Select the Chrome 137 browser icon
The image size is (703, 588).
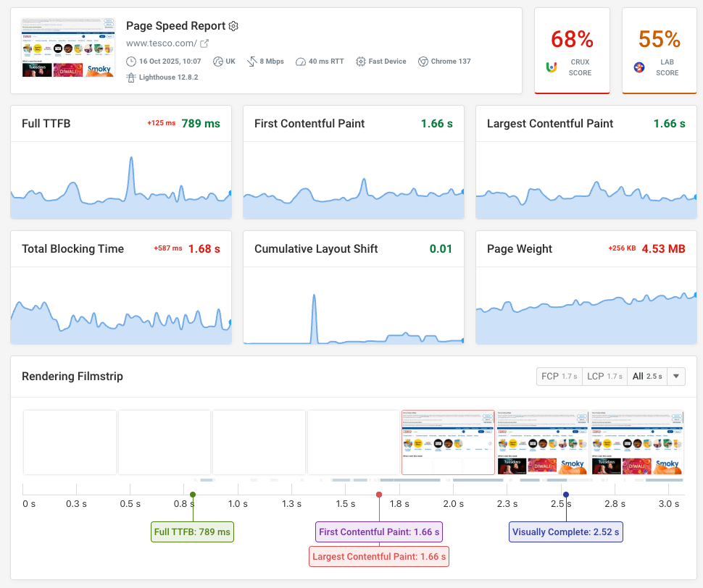tap(422, 61)
